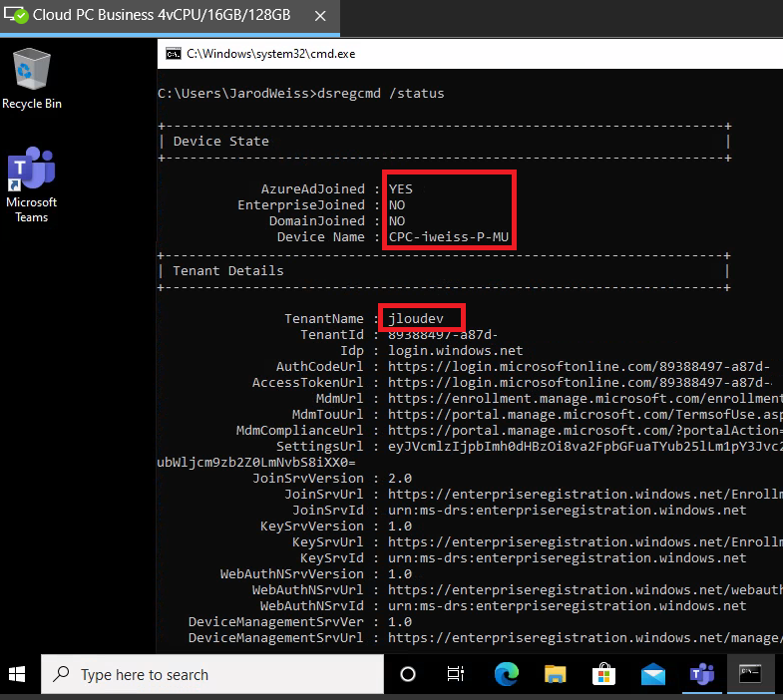Click the JoinSrvUrl value
This screenshot has height=700, width=783.
coord(586,495)
